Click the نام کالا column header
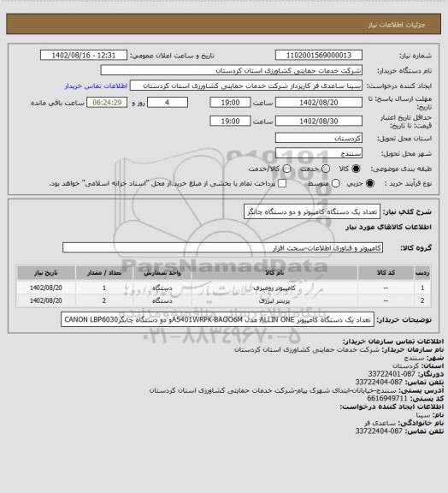The image size is (448, 493). click(274, 273)
